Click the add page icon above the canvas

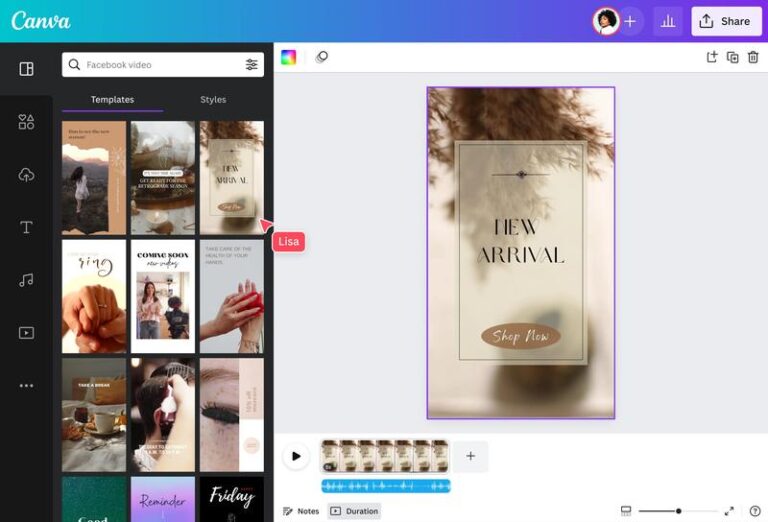[x=712, y=57]
